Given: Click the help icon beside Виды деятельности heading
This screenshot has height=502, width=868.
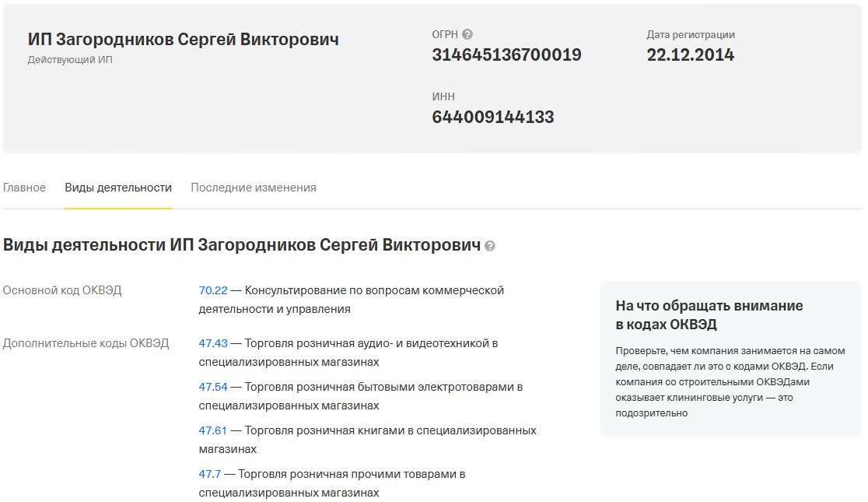Looking at the screenshot, I should (x=490, y=246).
